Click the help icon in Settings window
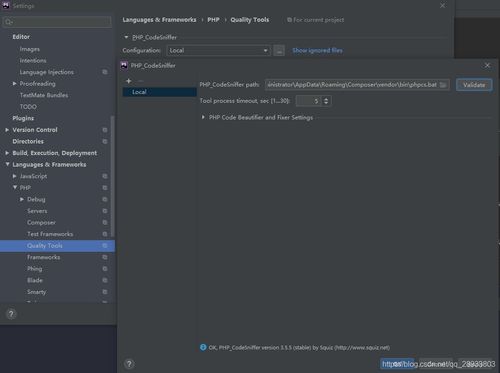The image size is (500, 373). pos(11,314)
